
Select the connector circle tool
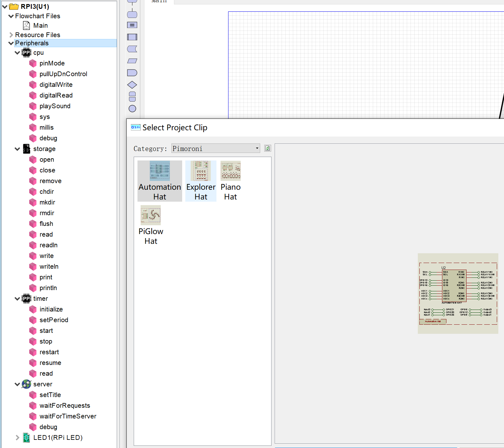point(132,109)
